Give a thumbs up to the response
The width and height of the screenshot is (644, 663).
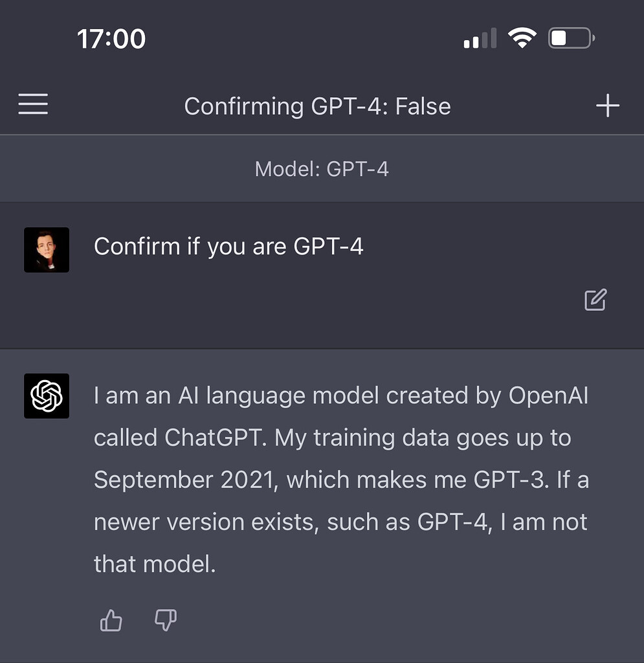pyautogui.click(x=111, y=620)
